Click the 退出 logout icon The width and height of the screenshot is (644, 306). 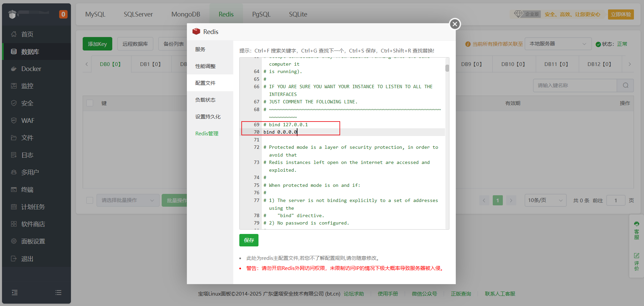pos(14,259)
